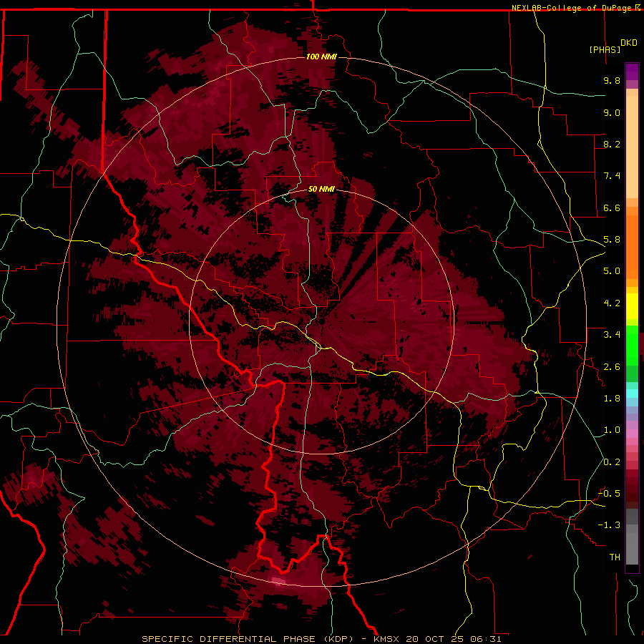Click the 9.8 legend value

(x=612, y=80)
